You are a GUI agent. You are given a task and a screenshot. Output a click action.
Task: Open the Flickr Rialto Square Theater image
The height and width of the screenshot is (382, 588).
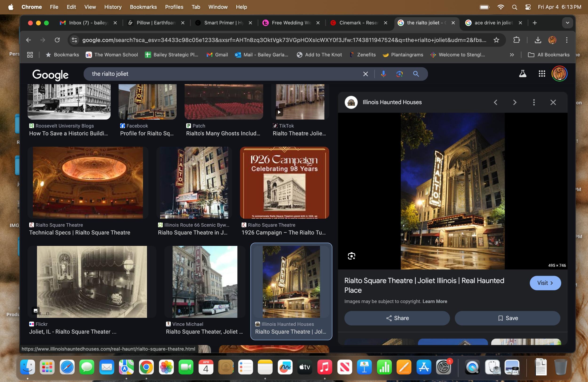(x=92, y=282)
